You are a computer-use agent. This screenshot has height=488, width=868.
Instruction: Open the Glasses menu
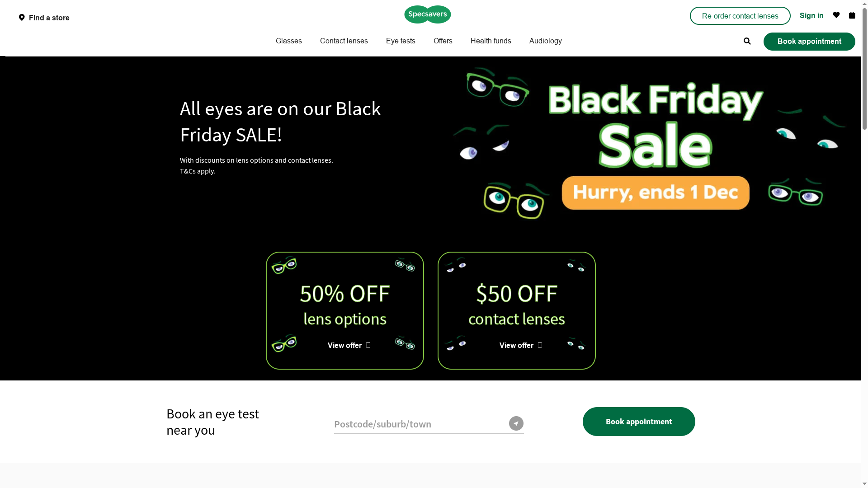(x=288, y=41)
